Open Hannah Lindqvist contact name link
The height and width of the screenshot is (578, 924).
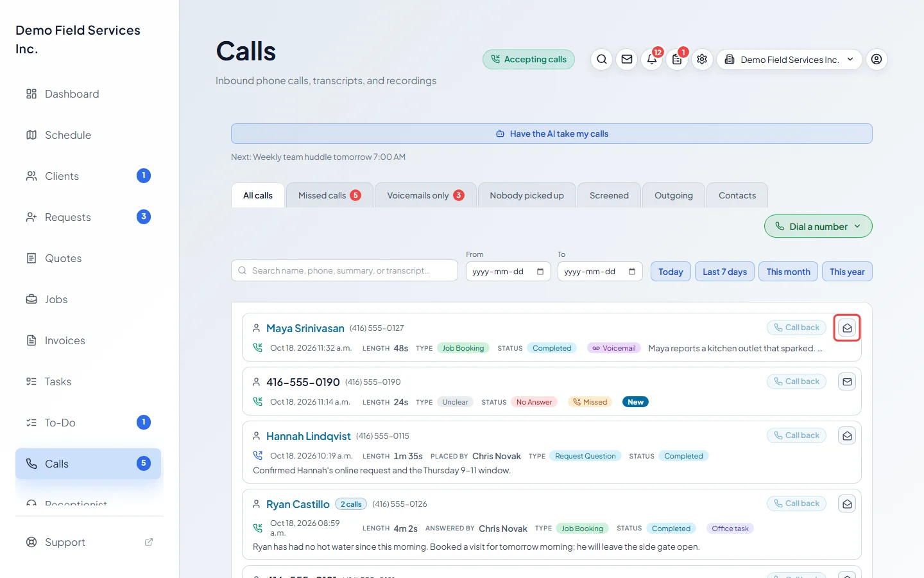click(309, 436)
